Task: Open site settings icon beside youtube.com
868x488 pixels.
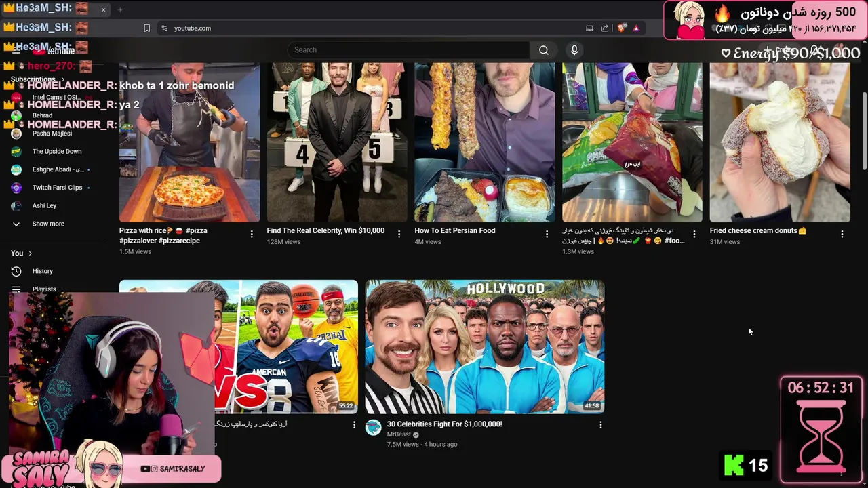Action: (163, 28)
